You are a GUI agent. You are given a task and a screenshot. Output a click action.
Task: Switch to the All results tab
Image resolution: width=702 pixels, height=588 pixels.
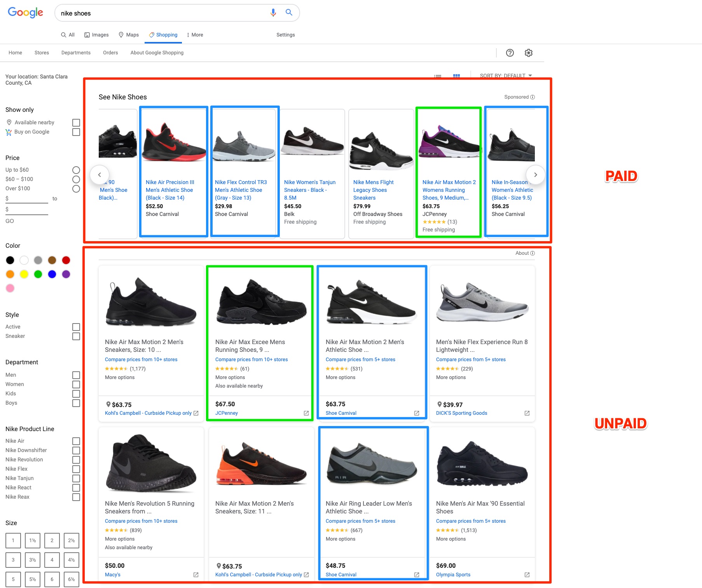click(x=68, y=35)
